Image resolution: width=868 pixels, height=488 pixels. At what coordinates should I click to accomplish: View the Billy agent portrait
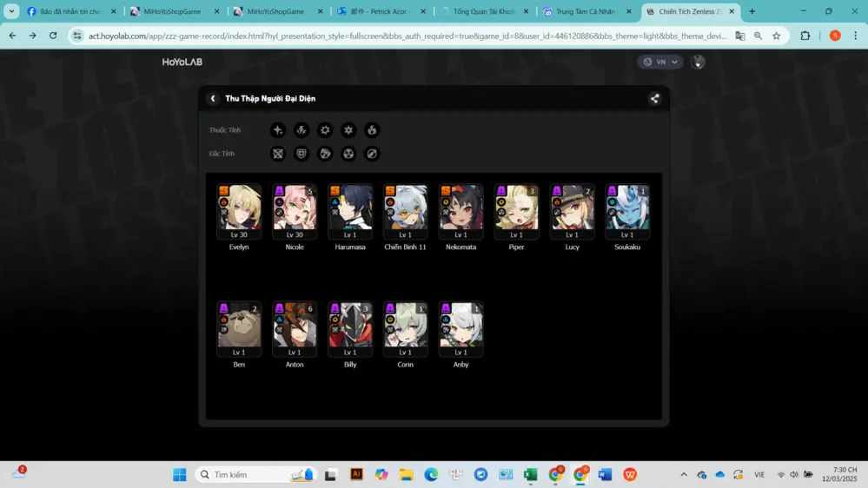(350, 329)
